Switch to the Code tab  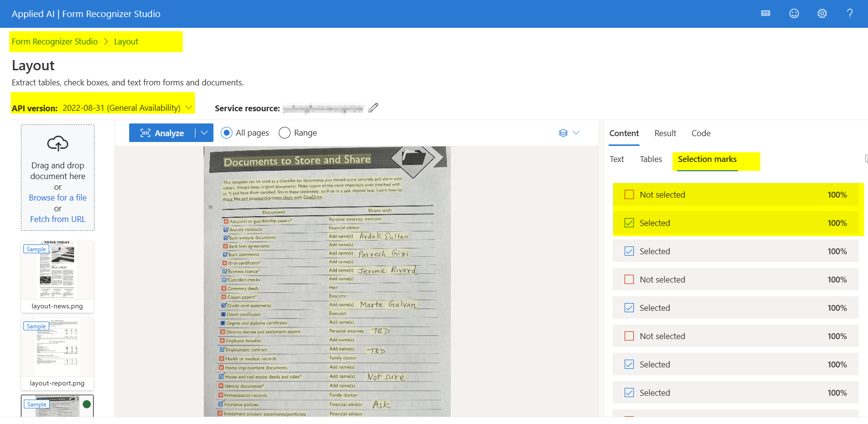(701, 133)
